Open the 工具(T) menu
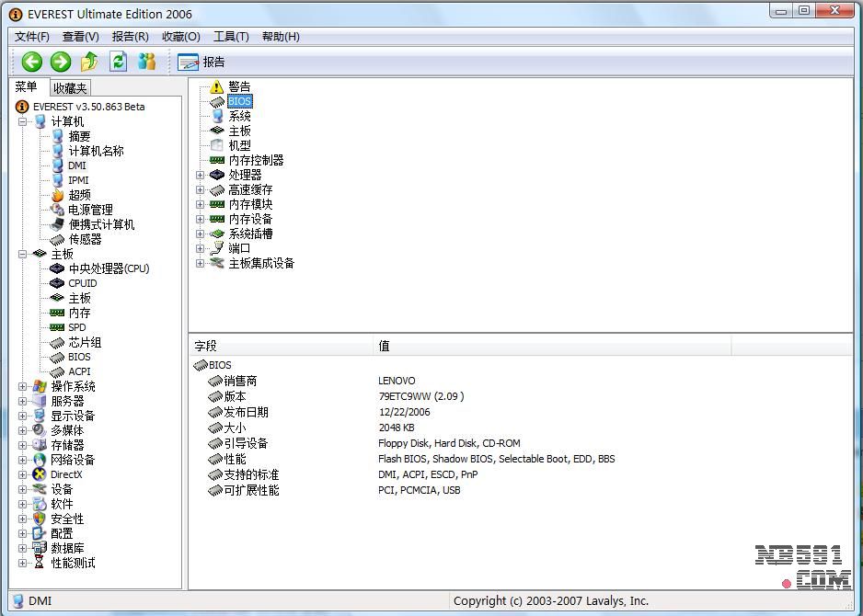 pyautogui.click(x=231, y=37)
